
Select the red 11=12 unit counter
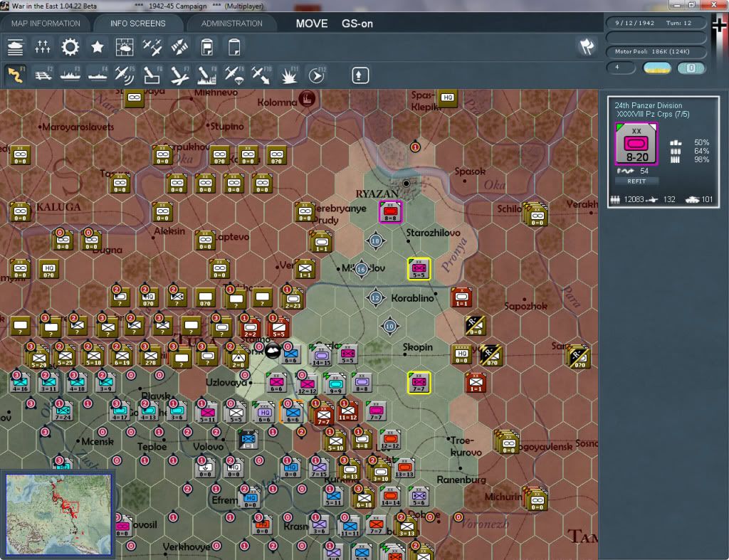pyautogui.click(x=347, y=411)
